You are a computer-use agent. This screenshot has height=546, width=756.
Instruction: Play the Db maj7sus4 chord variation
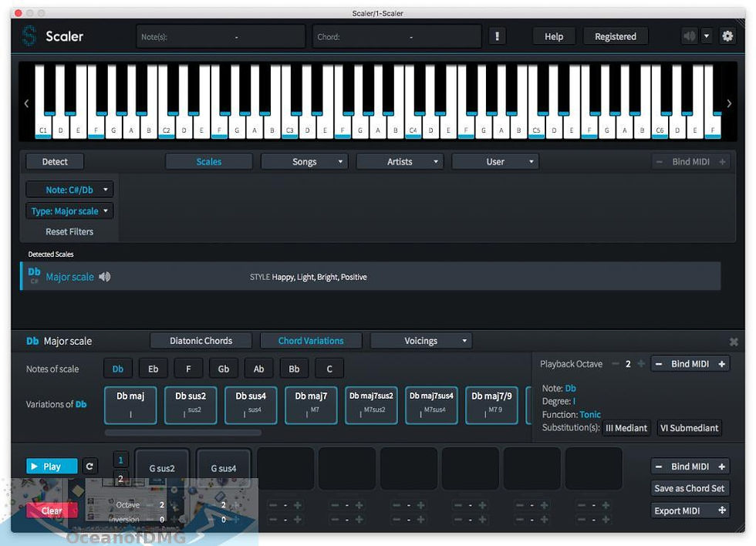click(431, 405)
